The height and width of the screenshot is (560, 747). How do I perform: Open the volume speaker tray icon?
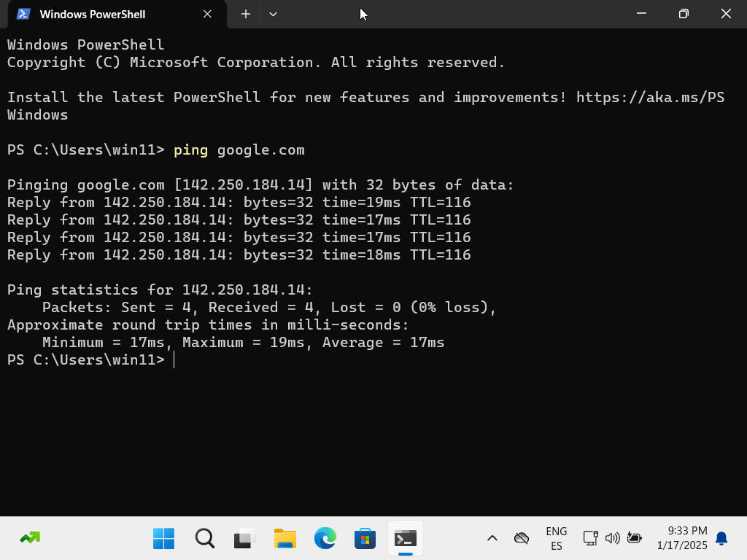tap(613, 539)
